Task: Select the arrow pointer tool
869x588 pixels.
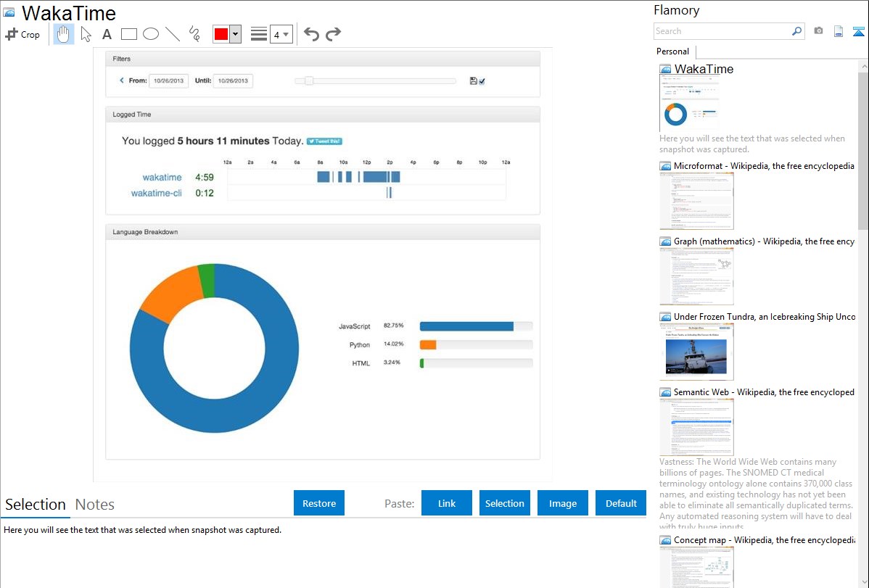Action: (86, 34)
